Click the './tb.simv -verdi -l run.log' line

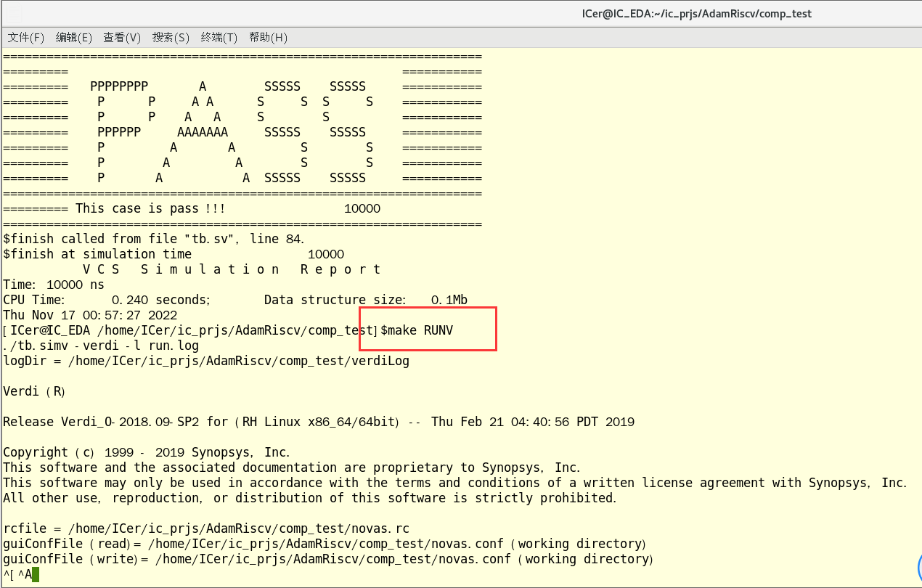pos(101,346)
